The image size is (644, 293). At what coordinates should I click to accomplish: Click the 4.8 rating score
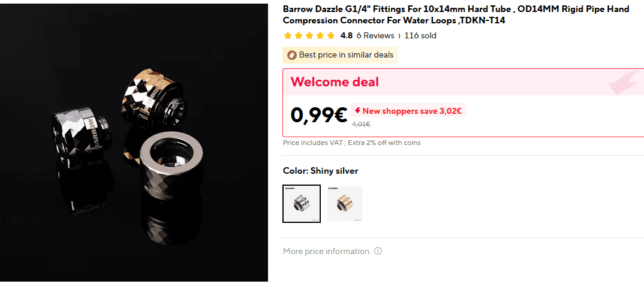pyautogui.click(x=347, y=35)
